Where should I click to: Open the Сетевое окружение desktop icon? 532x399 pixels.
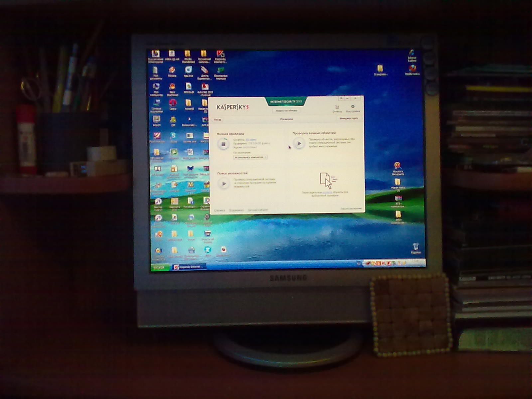tap(156, 106)
